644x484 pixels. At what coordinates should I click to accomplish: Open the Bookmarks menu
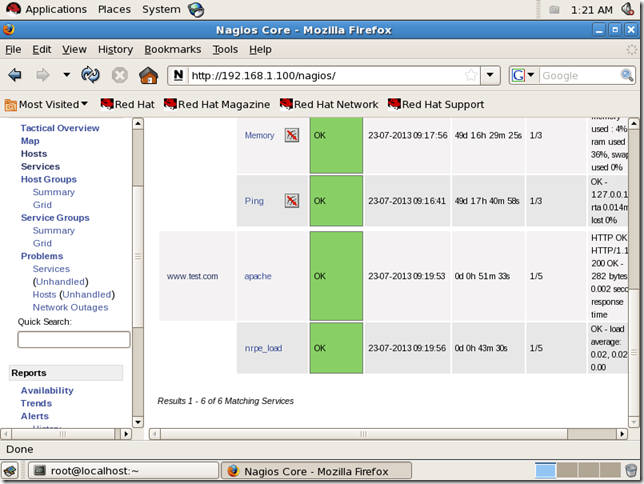[x=172, y=50]
